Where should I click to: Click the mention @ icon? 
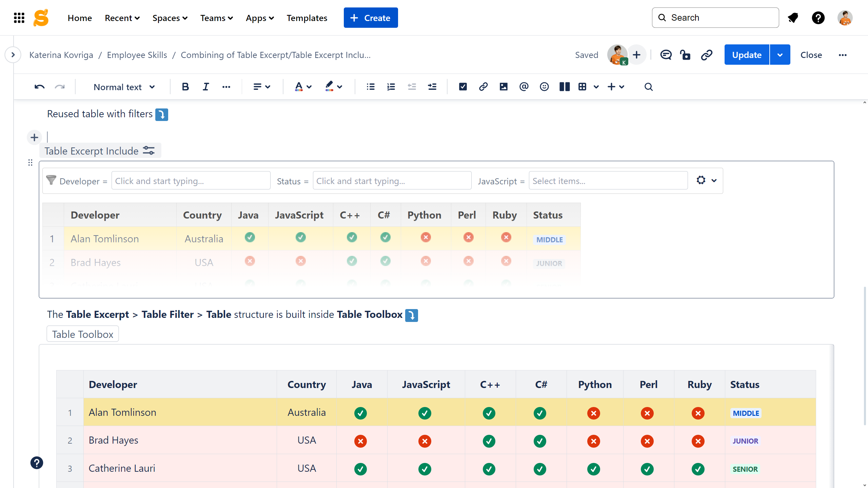(x=524, y=87)
